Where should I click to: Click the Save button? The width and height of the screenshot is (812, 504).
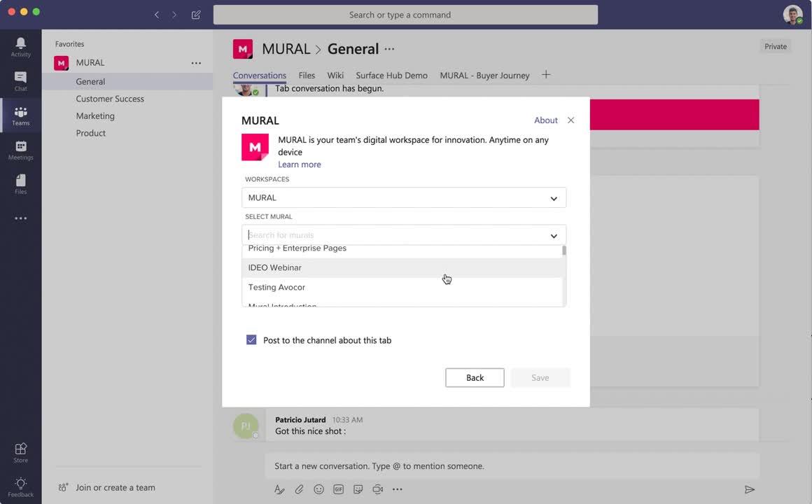(540, 377)
